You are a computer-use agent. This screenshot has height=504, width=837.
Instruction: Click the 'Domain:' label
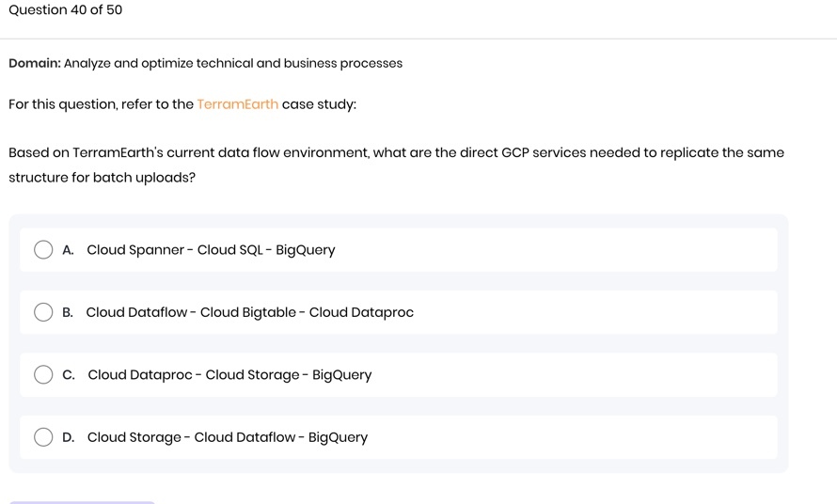click(x=35, y=63)
